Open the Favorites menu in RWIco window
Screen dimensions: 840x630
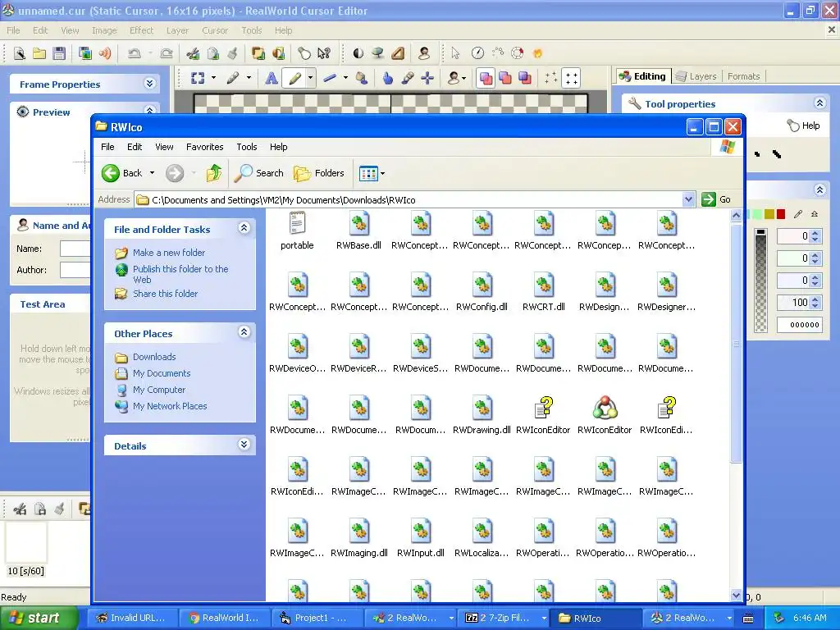pos(204,147)
